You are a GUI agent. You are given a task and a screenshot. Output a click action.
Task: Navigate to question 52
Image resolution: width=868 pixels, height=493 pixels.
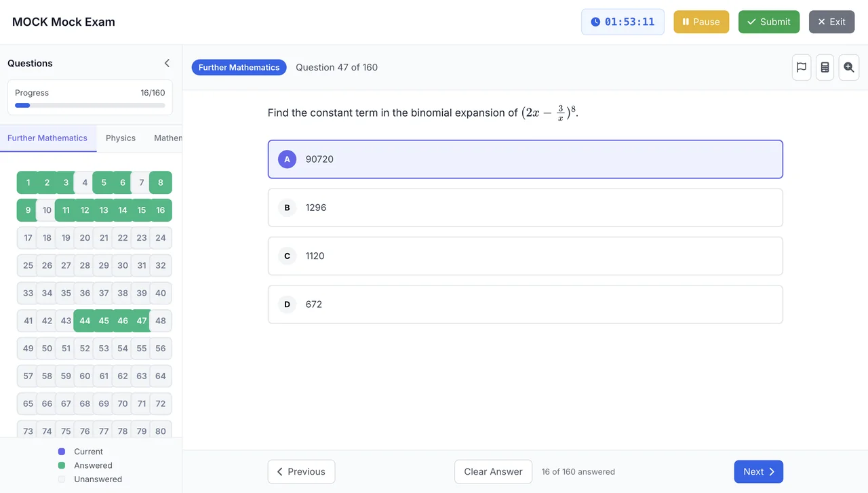[x=85, y=349]
